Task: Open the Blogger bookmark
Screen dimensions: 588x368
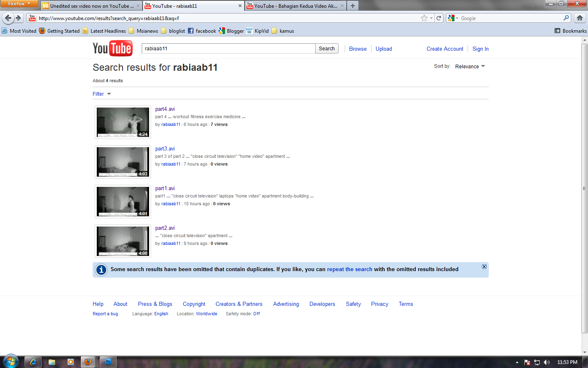Action: [x=231, y=31]
